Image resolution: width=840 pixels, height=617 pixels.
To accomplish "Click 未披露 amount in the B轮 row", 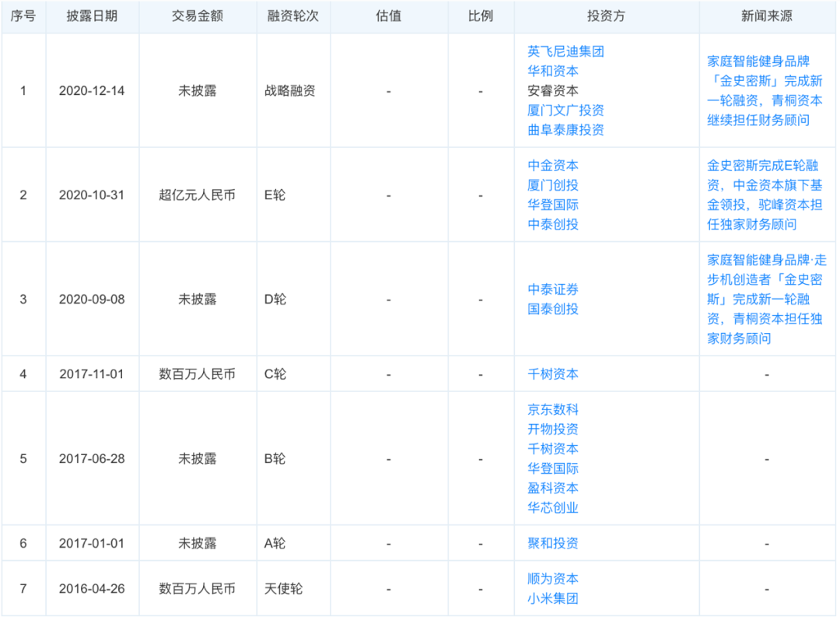I will click(x=197, y=459).
